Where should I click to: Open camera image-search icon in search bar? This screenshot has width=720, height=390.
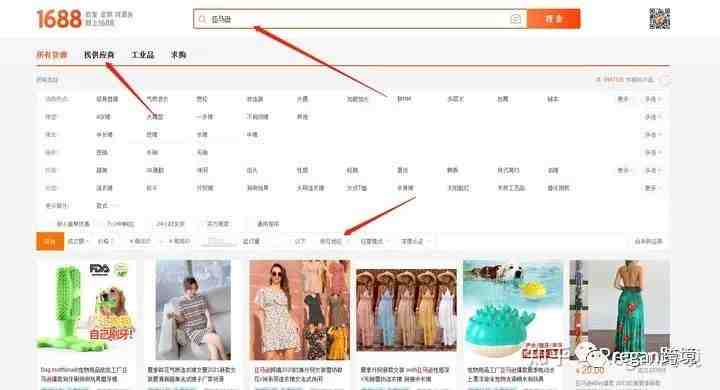point(515,19)
